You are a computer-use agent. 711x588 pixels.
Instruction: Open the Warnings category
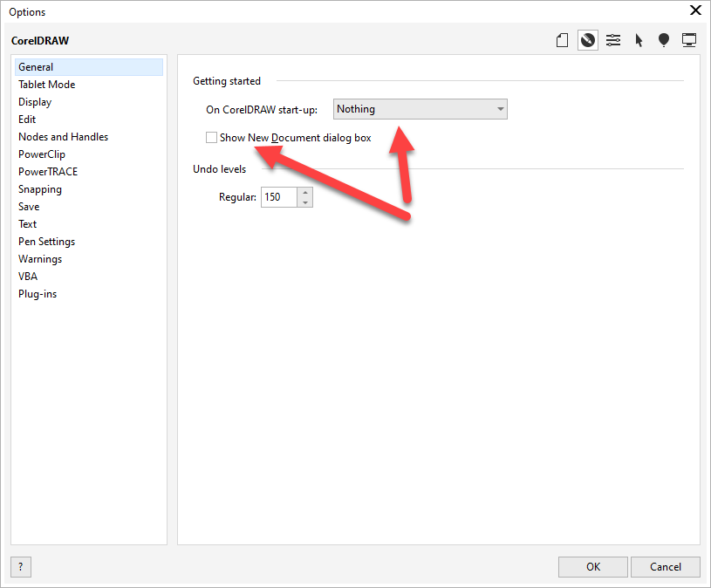89,259
